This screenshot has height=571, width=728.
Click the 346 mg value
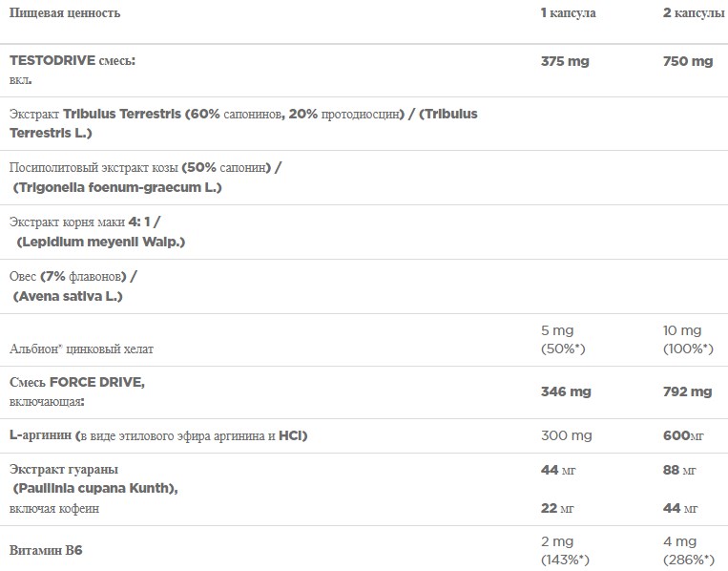[x=565, y=391]
